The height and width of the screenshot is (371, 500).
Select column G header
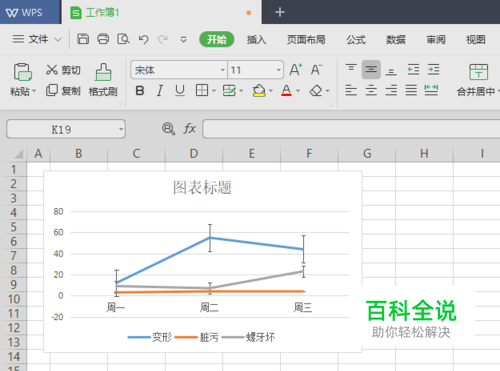(x=367, y=154)
